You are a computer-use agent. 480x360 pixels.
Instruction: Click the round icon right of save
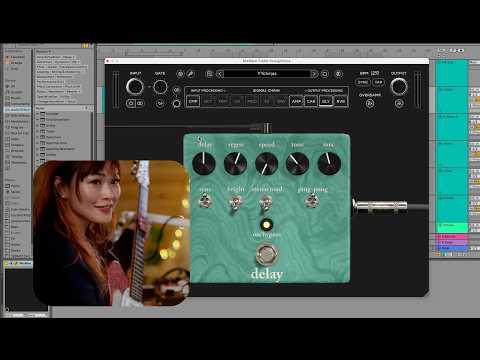click(x=339, y=74)
